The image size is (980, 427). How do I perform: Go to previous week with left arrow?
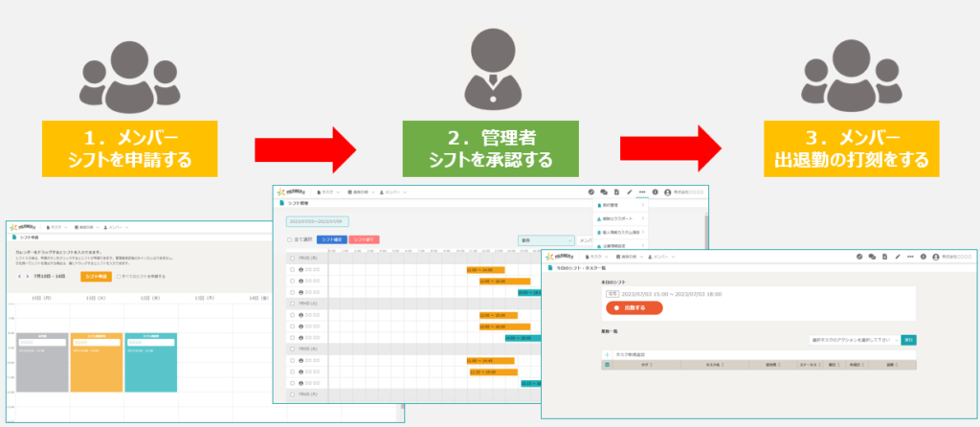(x=18, y=276)
